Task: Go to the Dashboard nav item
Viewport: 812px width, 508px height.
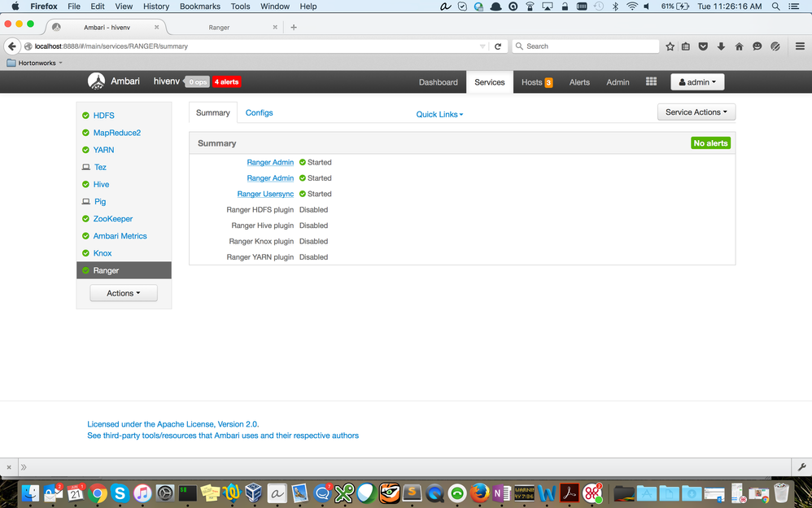Action: click(438, 82)
